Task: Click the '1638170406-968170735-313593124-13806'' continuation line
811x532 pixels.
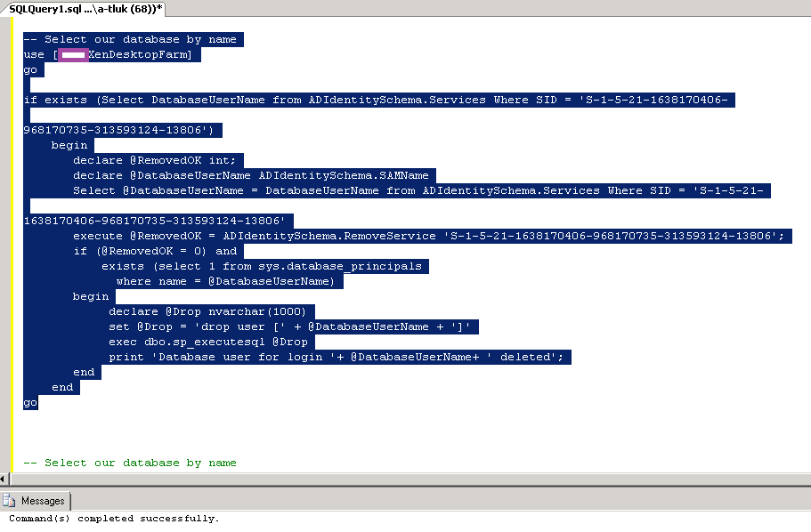Action: [154, 221]
